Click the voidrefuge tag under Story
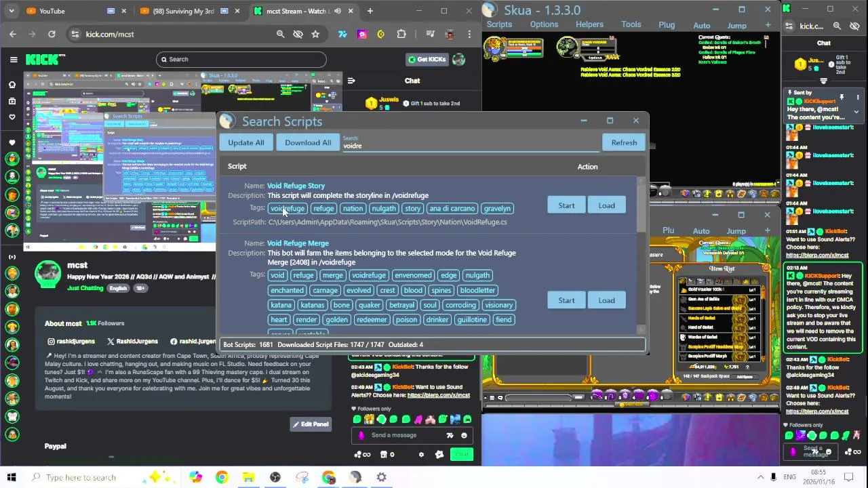The image size is (868, 488). click(288, 209)
